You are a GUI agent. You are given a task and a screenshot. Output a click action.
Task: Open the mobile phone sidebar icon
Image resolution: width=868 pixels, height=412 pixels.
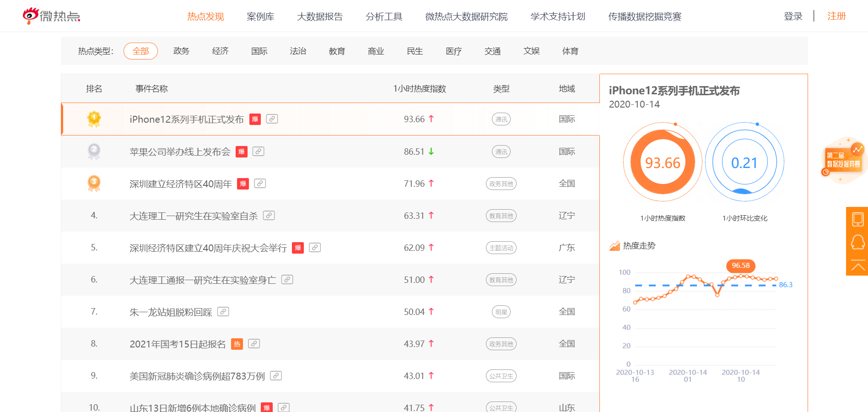(857, 219)
